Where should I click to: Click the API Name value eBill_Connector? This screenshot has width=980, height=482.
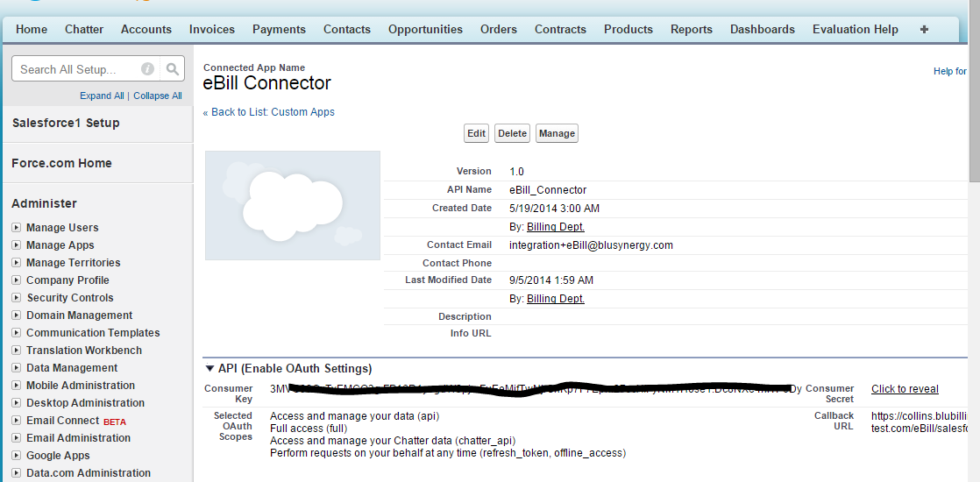click(x=548, y=190)
